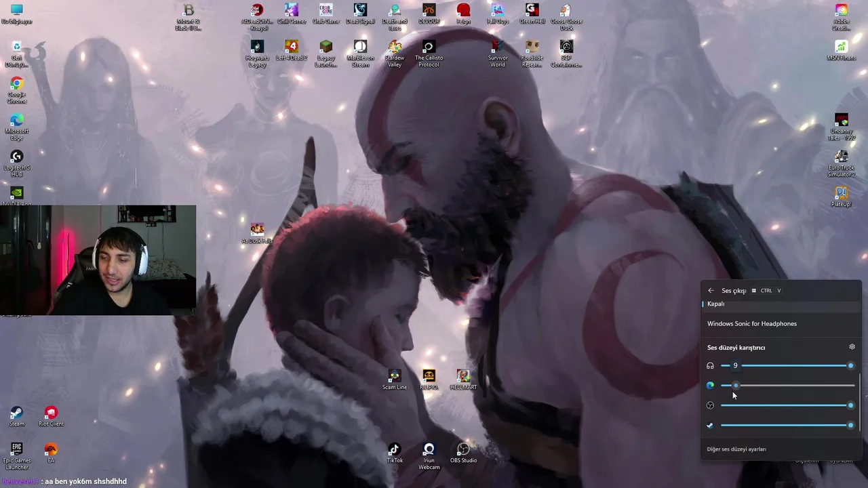This screenshot has height=488, width=868.
Task: Select the Dead Signal shortcut
Action: [x=360, y=14]
